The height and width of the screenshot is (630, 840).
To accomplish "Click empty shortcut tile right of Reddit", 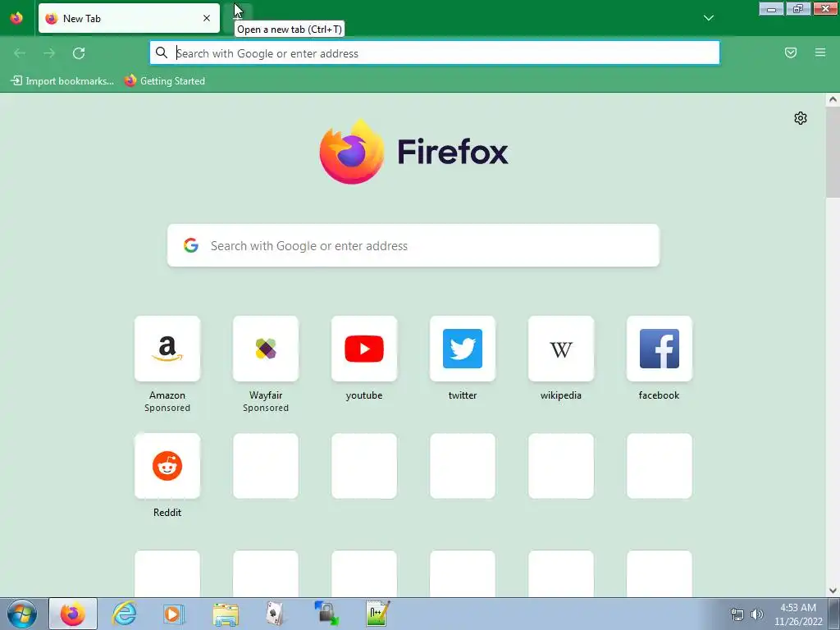I will click(x=266, y=466).
